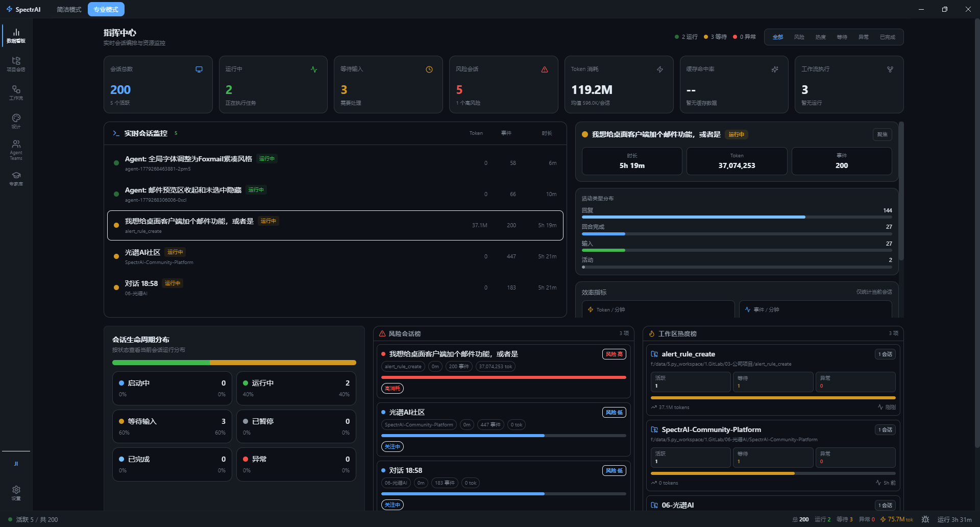Viewport: 980px width, 527px height.
Task: Select the 风险 filter tab
Action: pos(799,37)
